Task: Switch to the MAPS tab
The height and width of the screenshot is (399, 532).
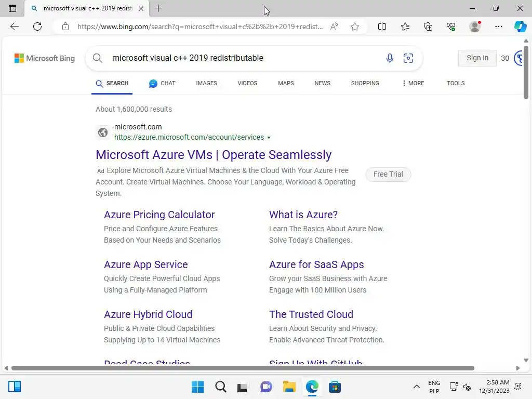Action: click(286, 83)
